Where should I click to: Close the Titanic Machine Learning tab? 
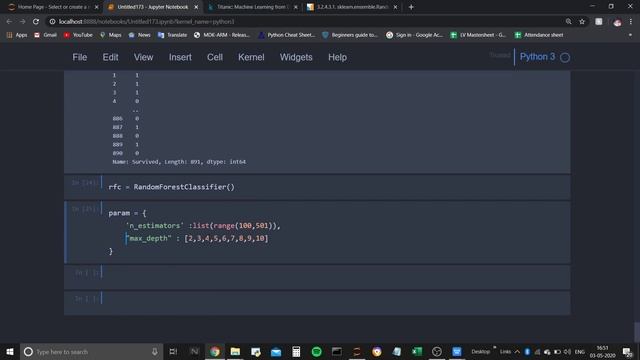point(296,7)
